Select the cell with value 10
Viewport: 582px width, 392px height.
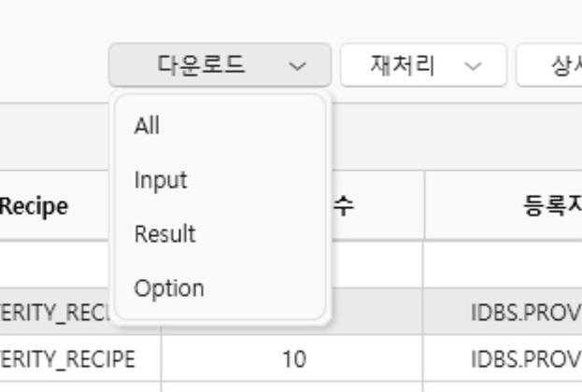click(x=293, y=358)
